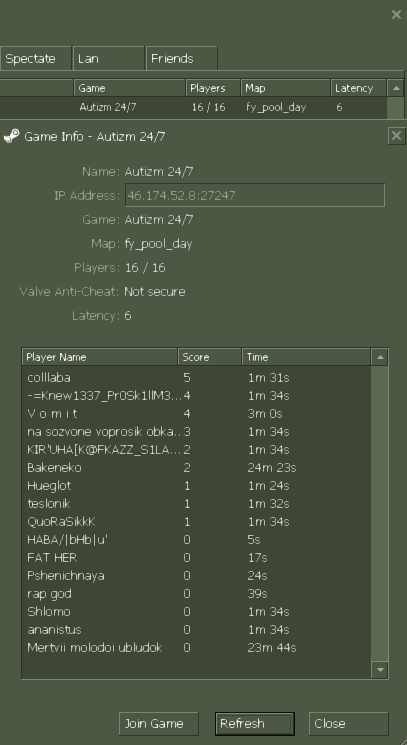Close the Game Info dialog with X icon
Image resolution: width=407 pixels, height=745 pixels.
click(x=396, y=136)
